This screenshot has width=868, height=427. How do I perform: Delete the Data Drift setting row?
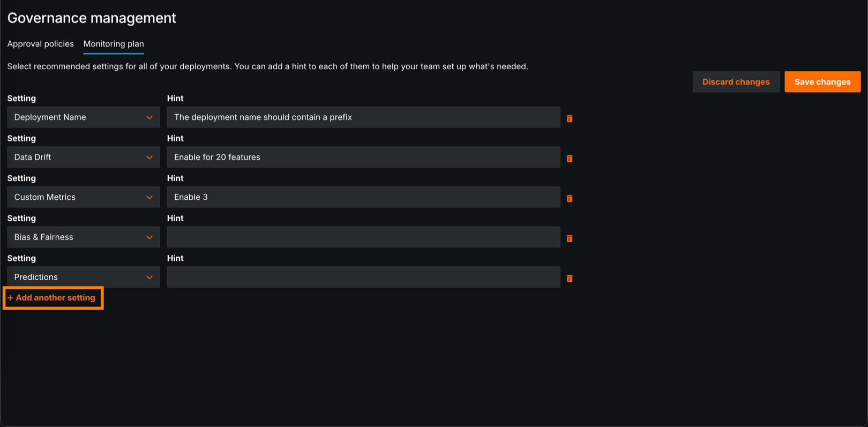click(570, 158)
